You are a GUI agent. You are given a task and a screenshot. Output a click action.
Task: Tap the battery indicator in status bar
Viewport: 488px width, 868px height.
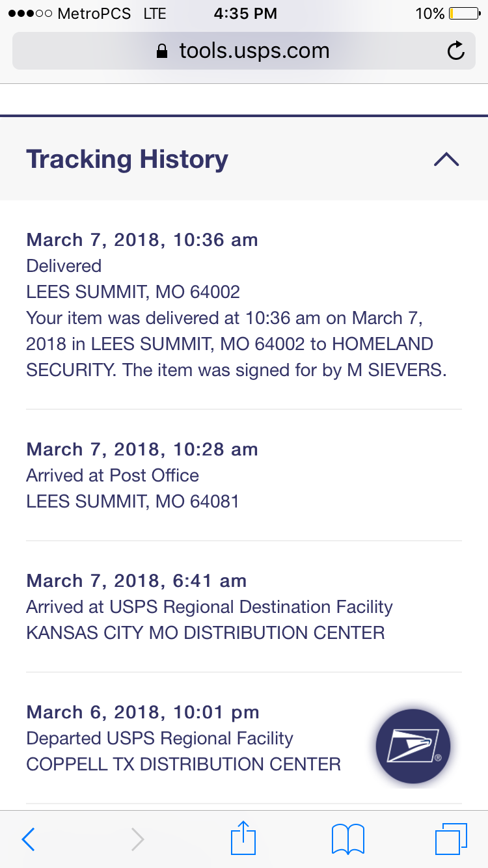[464, 14]
